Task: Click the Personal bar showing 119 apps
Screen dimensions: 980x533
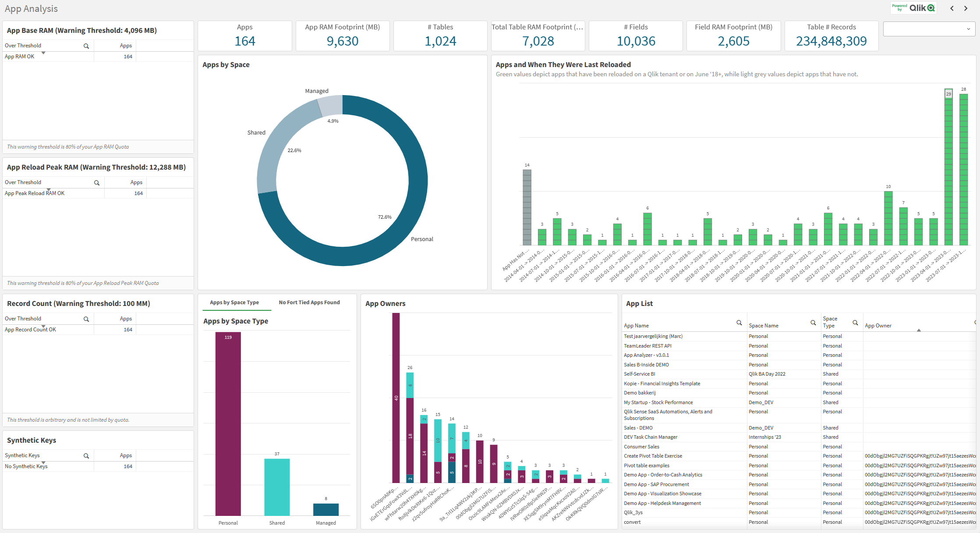Action: (x=228, y=425)
